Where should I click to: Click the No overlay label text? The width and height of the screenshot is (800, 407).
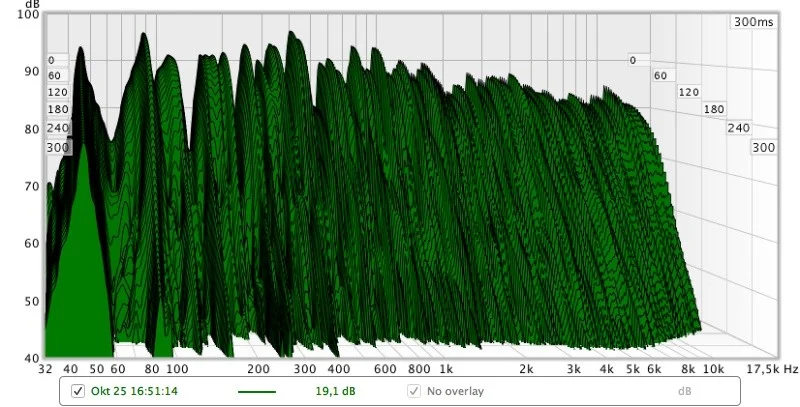click(x=455, y=391)
